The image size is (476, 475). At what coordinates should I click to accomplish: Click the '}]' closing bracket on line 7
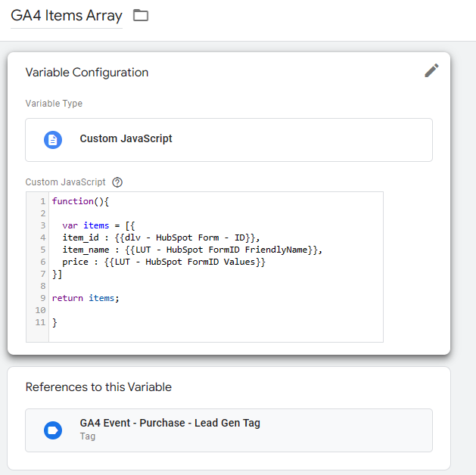pyautogui.click(x=57, y=274)
